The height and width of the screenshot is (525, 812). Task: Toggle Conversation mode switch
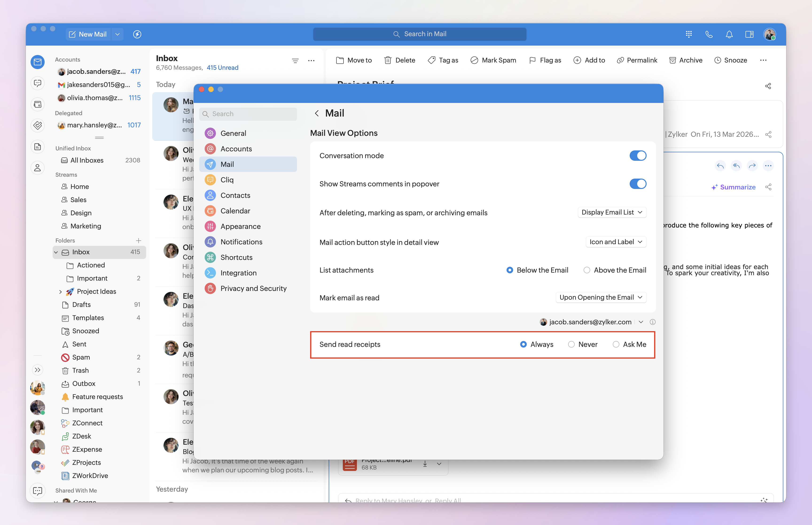point(637,156)
